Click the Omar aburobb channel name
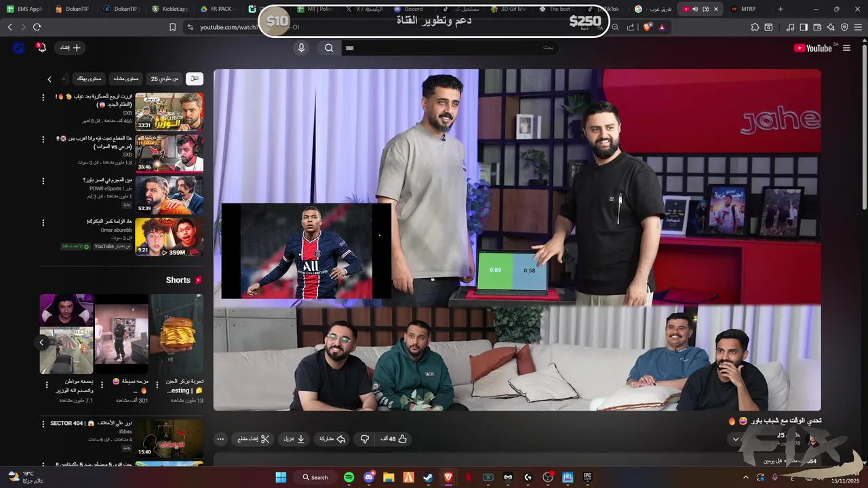The image size is (868, 488). click(x=116, y=230)
